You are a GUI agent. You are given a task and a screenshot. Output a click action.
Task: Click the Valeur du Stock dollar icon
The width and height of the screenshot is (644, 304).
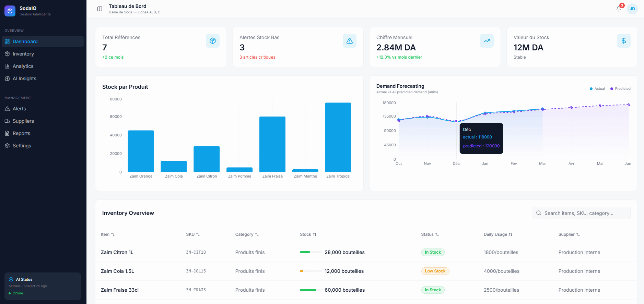coord(623,41)
